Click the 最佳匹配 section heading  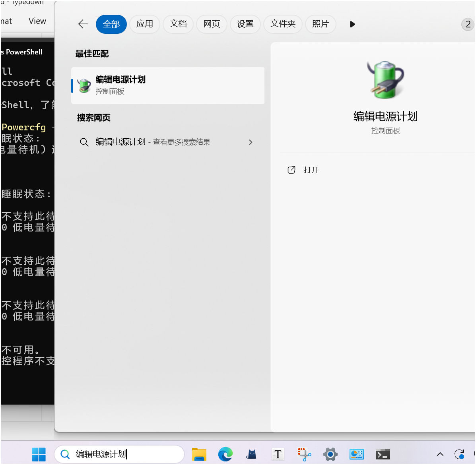(92, 54)
